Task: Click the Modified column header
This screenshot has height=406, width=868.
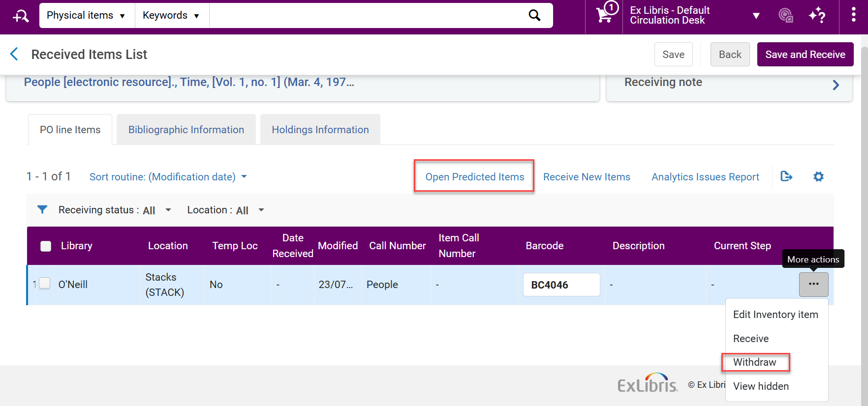Action: tap(338, 246)
